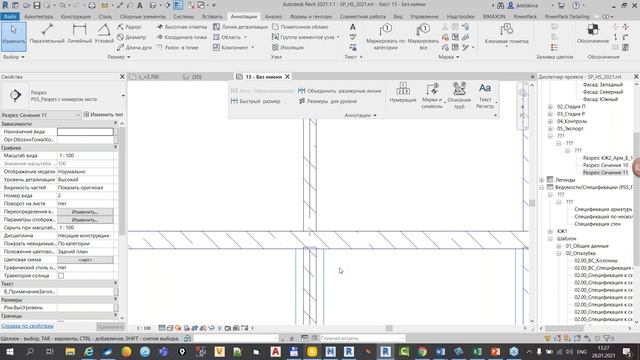Open Справка по свойствам link

[27, 326]
